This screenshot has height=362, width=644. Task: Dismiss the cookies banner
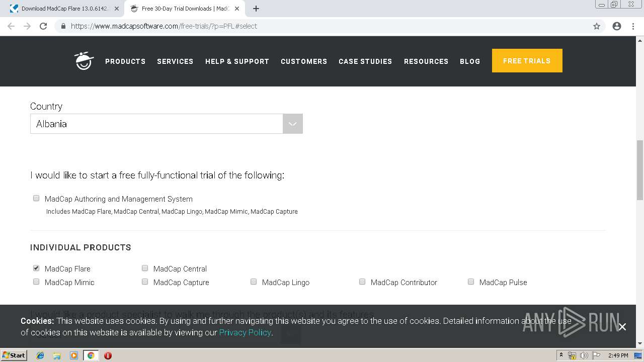(x=622, y=327)
